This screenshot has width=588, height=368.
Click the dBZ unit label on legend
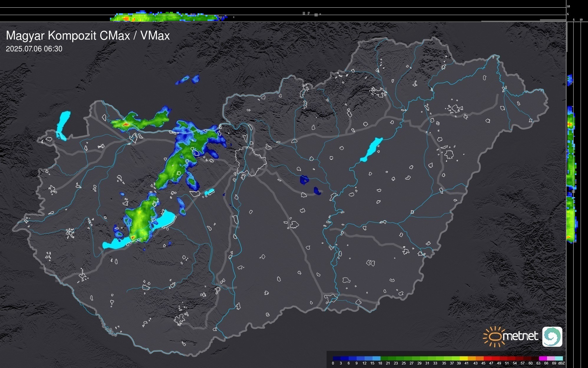[x=561, y=363]
